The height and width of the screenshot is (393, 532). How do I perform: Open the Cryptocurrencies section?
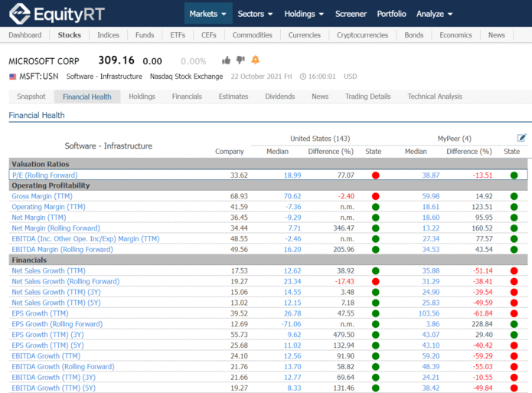(362, 35)
